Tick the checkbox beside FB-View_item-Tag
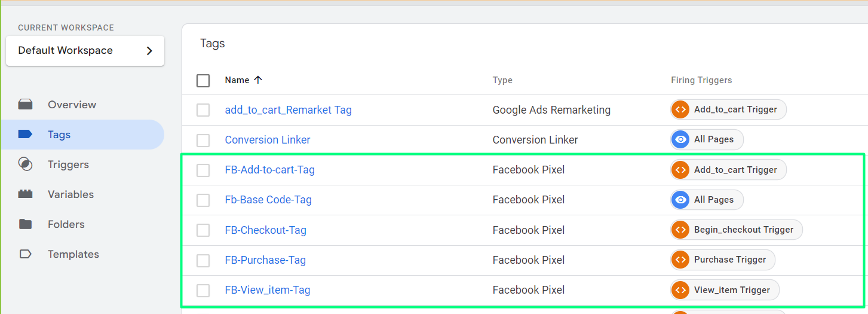This screenshot has width=868, height=314. (203, 291)
